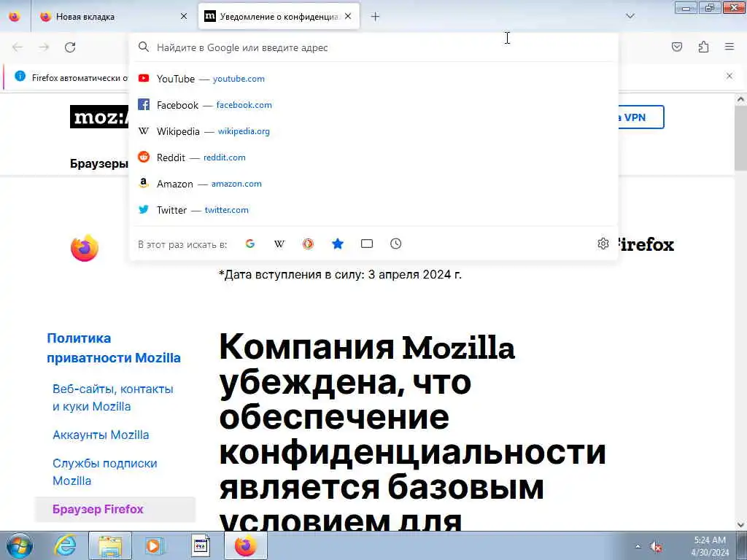Screen dimensions: 747x560
Task: Open Аккаунты Mozilla link
Action: 101,435
